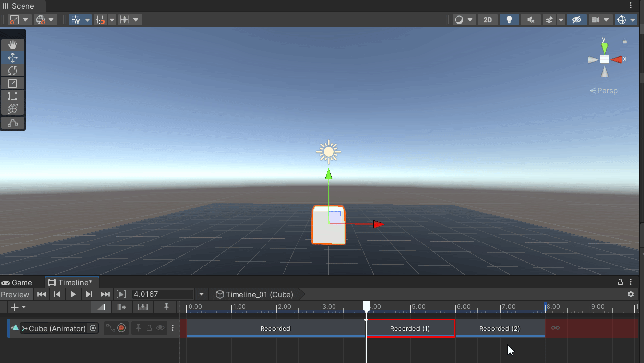644x363 pixels.
Task: Open the grid visibility dropdown
Action: click(87, 20)
